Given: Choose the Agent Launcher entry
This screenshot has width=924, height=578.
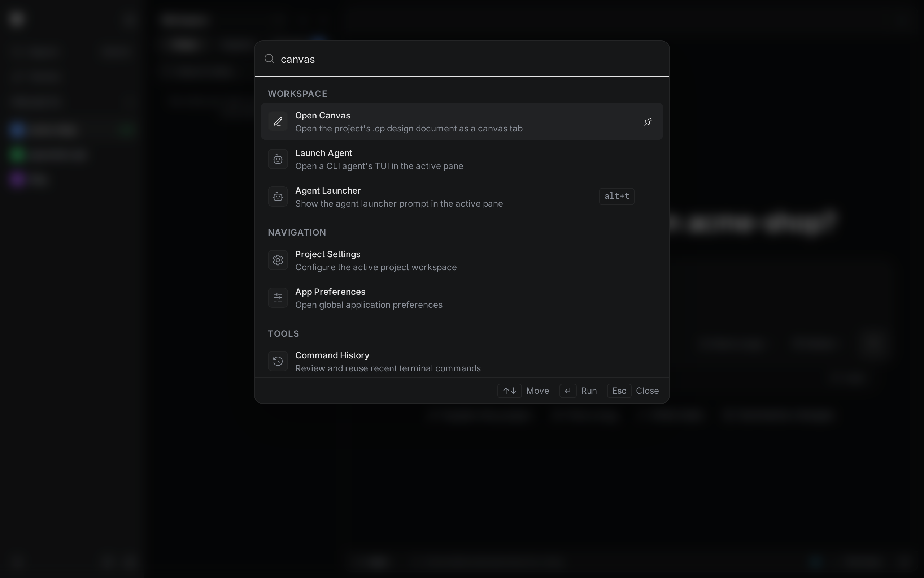Looking at the screenshot, I should coord(462,197).
